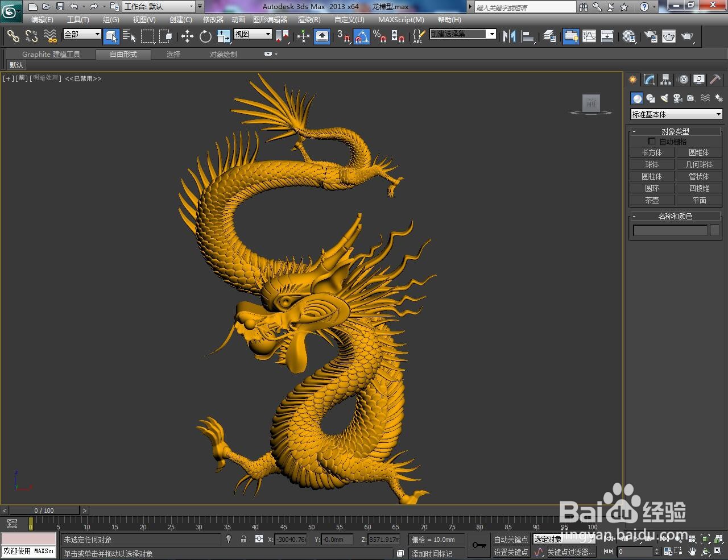Click the 球体 sphere button
The height and width of the screenshot is (560, 728).
pos(652,164)
